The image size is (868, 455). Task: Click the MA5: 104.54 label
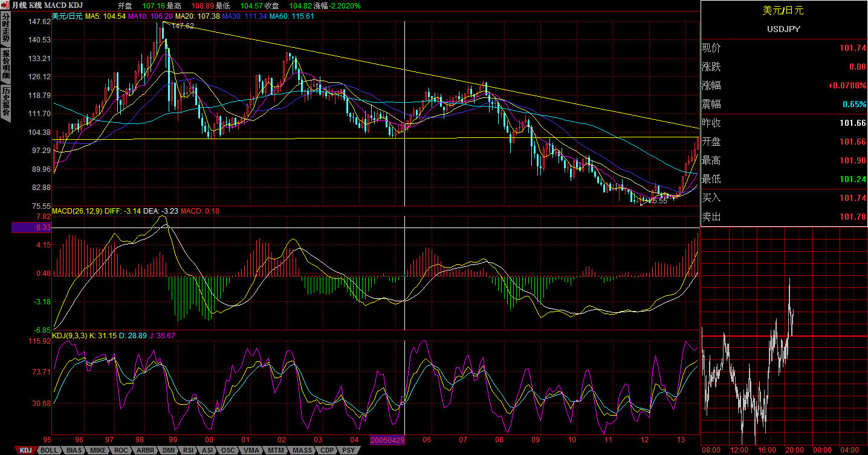[106, 16]
